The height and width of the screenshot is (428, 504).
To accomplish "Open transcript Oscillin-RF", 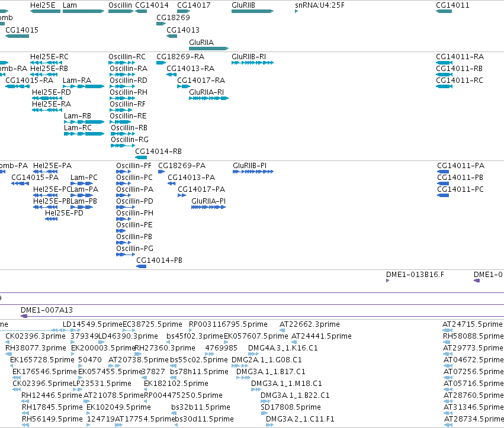I will point(127,104).
